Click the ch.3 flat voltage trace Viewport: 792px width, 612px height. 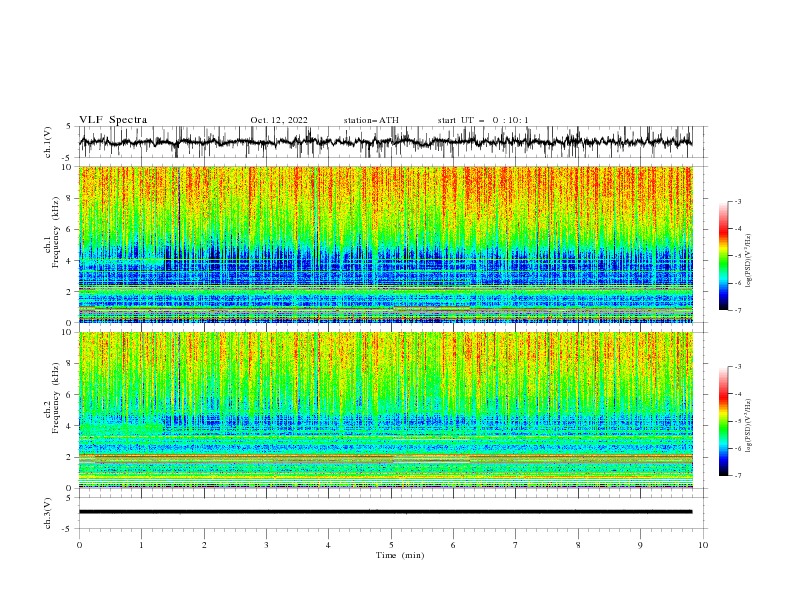[x=385, y=512]
